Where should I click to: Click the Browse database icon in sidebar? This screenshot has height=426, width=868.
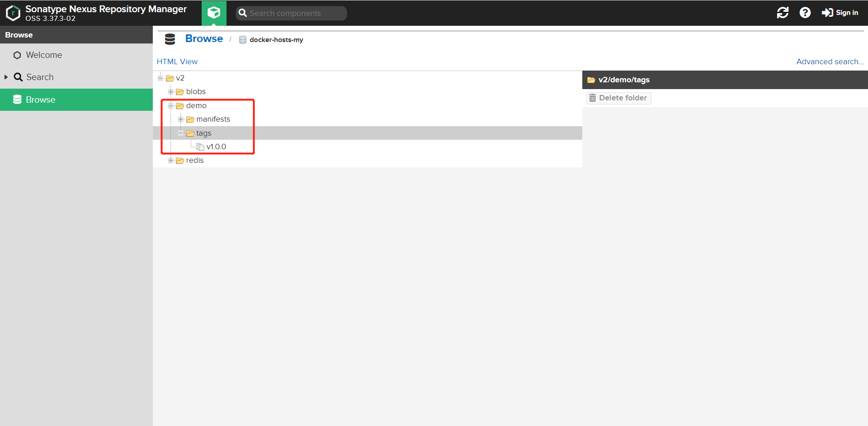pyautogui.click(x=17, y=99)
